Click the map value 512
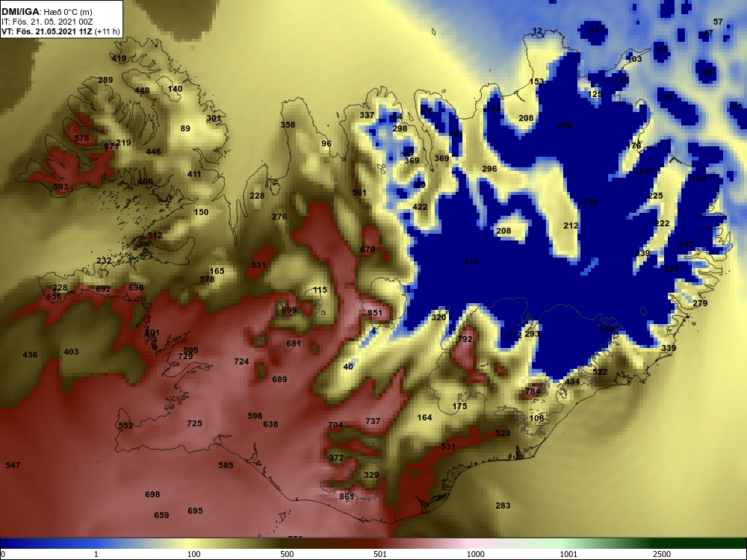This screenshot has width=747, height=560. click(155, 235)
